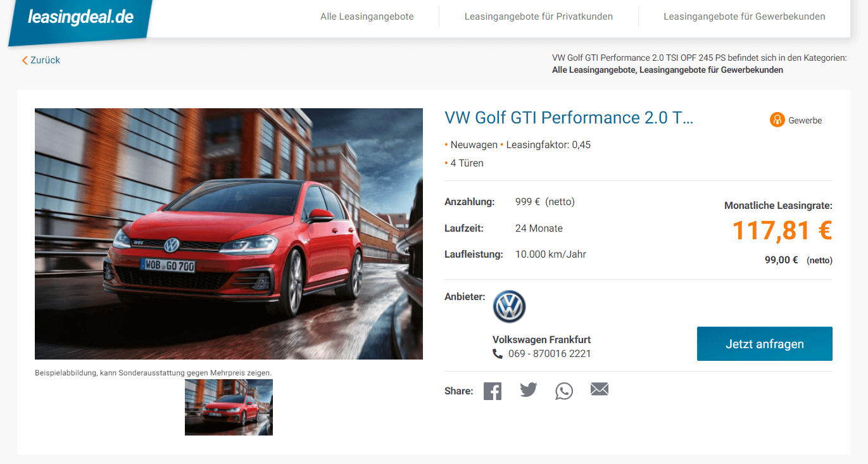Click the Beispielabbildung disclaimer caption
This screenshot has height=464, width=868.
(153, 373)
